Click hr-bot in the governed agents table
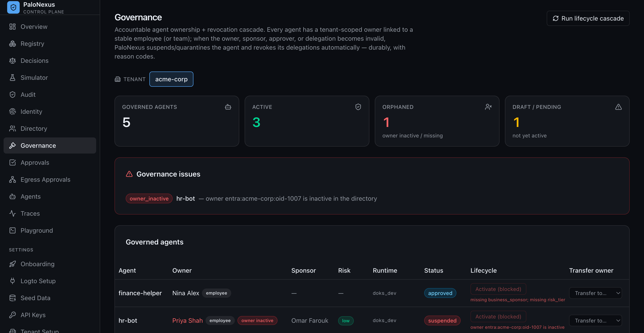The image size is (644, 333). coord(128,320)
